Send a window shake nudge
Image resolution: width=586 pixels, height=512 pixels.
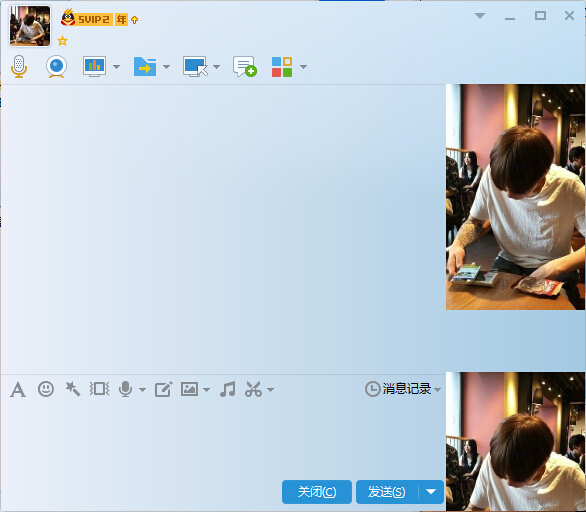point(99,389)
